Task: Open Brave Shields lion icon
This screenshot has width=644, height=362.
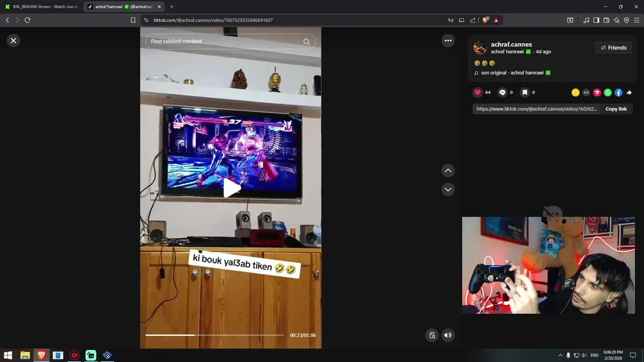Action: (485, 20)
